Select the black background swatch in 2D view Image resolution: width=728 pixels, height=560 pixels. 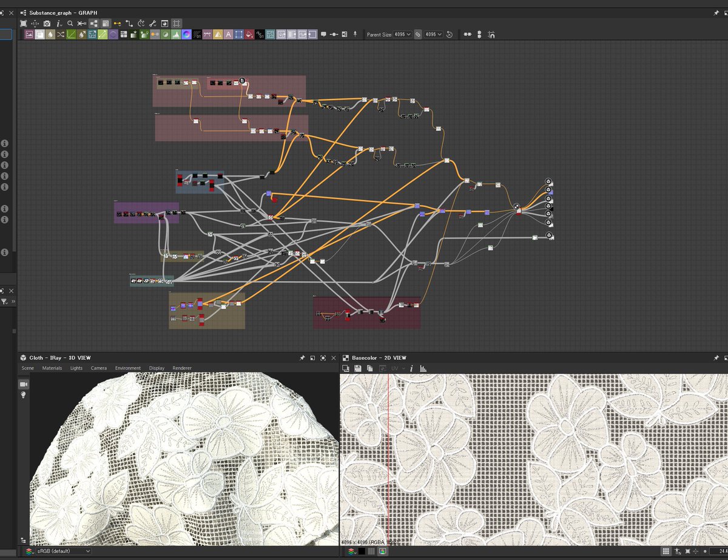(362, 551)
